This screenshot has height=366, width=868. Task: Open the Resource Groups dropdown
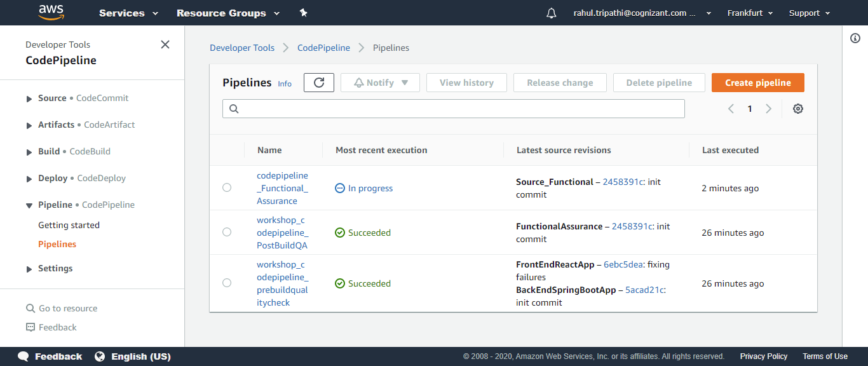point(228,13)
